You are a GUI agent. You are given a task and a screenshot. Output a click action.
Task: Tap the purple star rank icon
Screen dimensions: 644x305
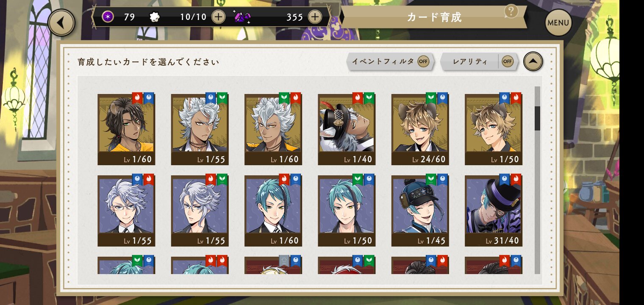click(108, 17)
